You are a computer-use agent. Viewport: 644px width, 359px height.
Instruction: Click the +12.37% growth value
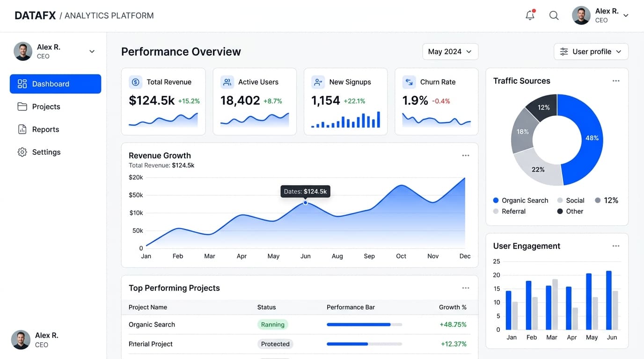coord(454,344)
